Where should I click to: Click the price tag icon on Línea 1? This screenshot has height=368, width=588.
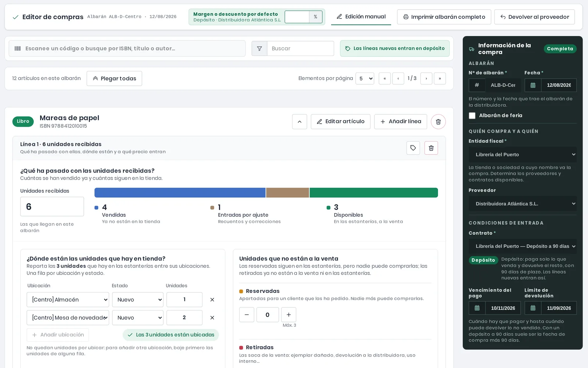[x=413, y=148]
